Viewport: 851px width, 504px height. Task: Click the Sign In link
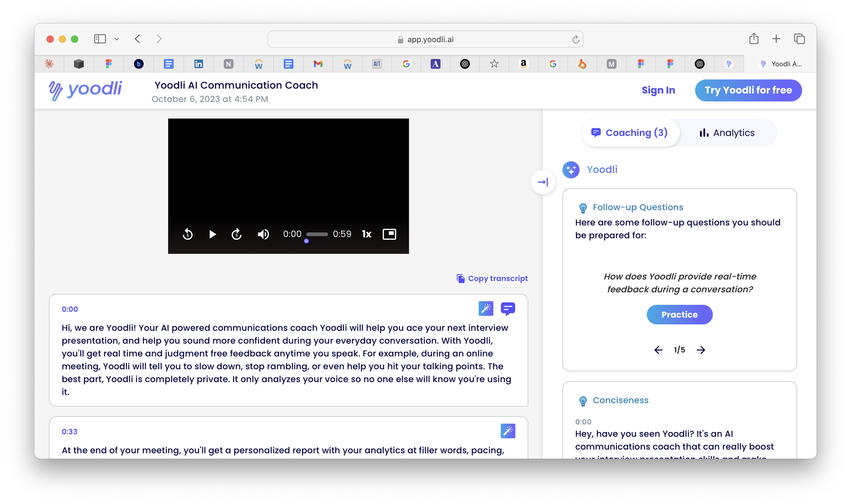click(658, 90)
